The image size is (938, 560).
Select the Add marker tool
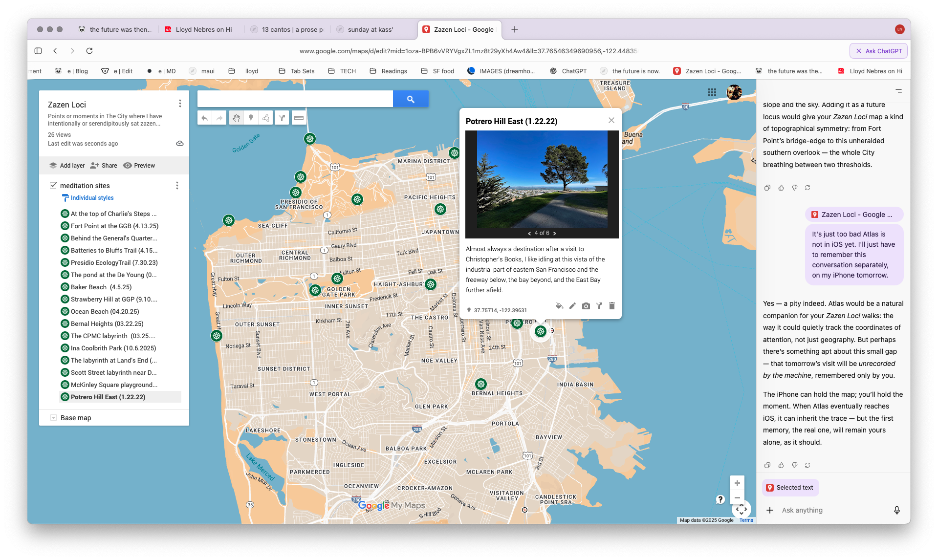(x=251, y=118)
